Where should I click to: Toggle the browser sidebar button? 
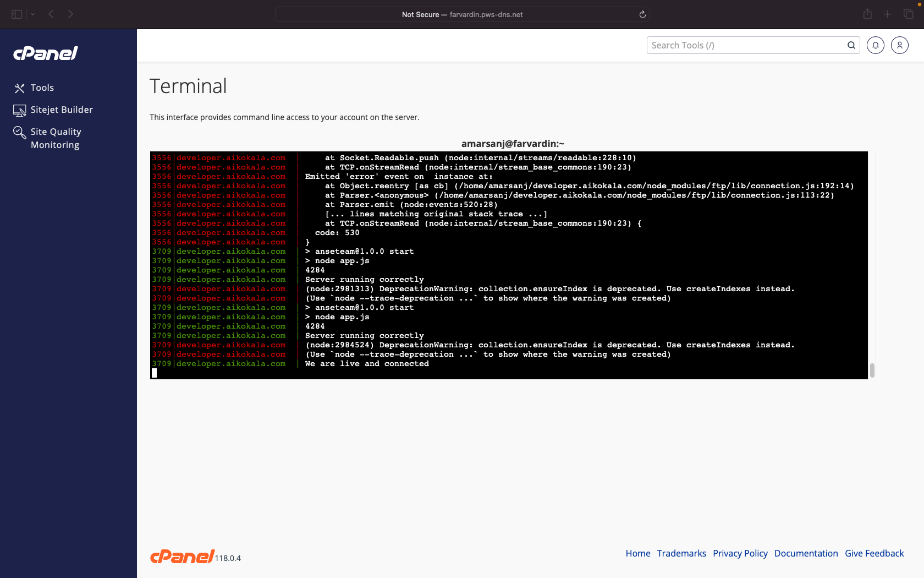click(x=17, y=14)
